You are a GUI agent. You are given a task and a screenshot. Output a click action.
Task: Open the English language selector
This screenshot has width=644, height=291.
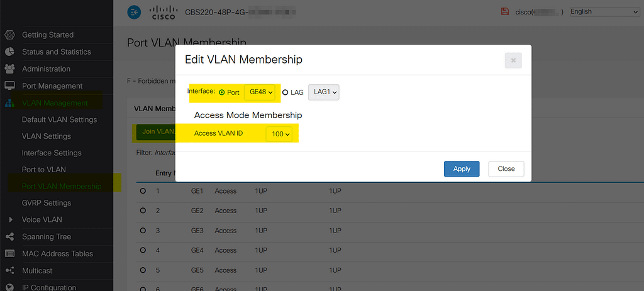tap(604, 11)
